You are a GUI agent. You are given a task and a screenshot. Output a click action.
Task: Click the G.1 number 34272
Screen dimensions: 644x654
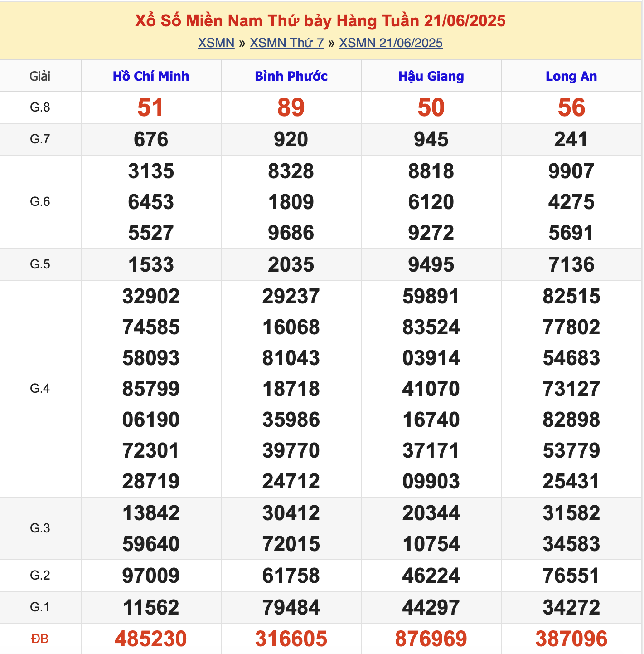571,608
